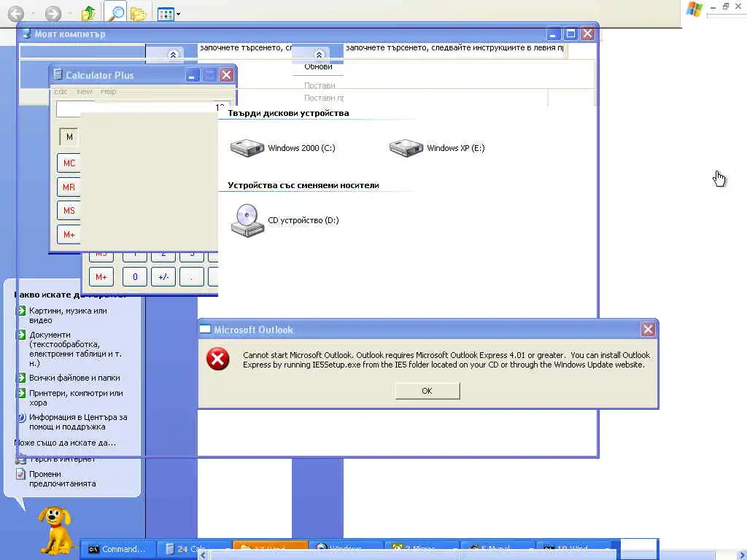Select the Windows 2000 (C:) drive

point(282,148)
